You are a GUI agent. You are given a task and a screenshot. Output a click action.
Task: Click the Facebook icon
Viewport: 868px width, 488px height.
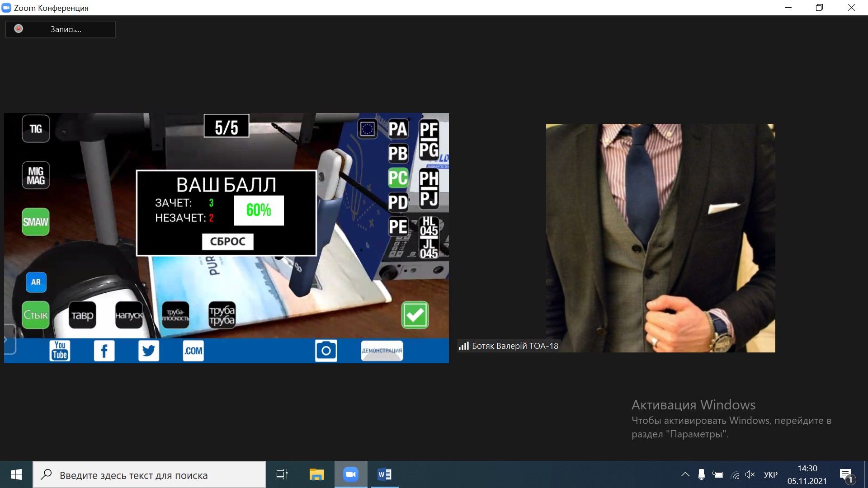[x=104, y=351]
